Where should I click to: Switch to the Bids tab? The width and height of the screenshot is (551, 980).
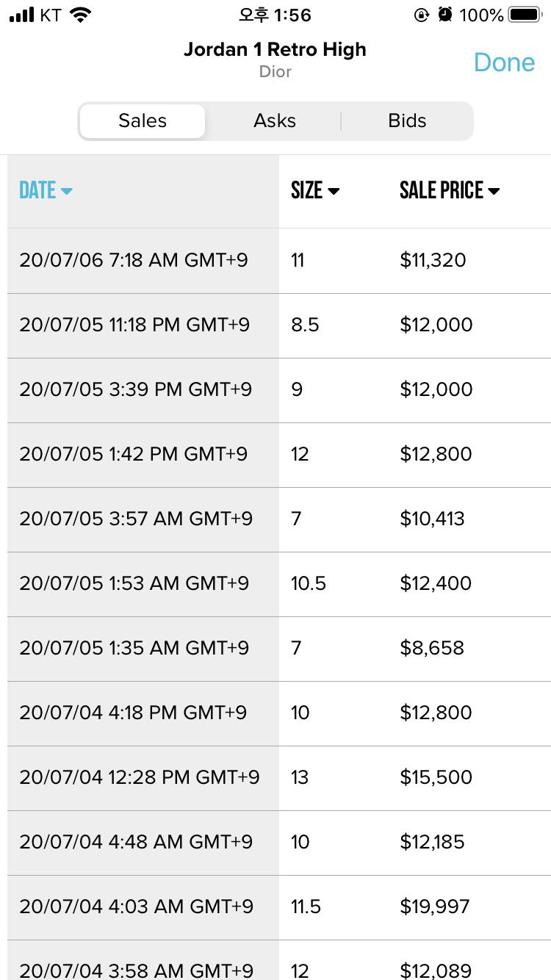tap(407, 121)
